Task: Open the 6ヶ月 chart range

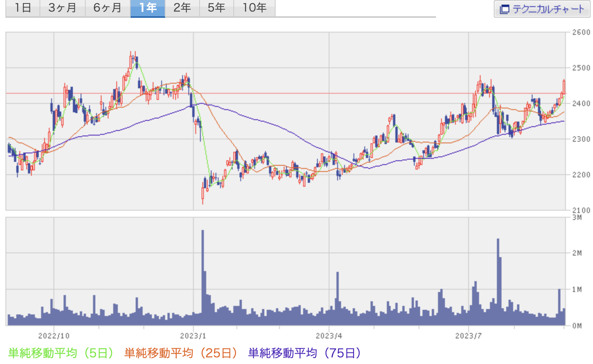Action: coord(107,8)
